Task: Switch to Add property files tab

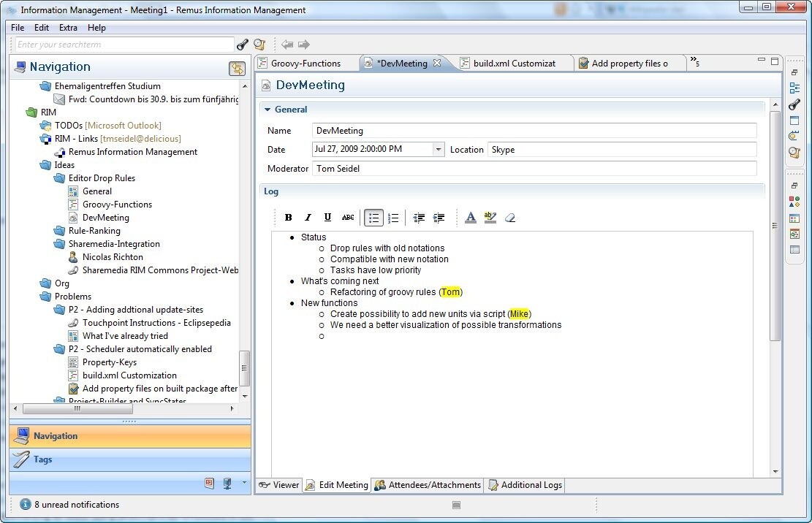Action: pos(629,63)
